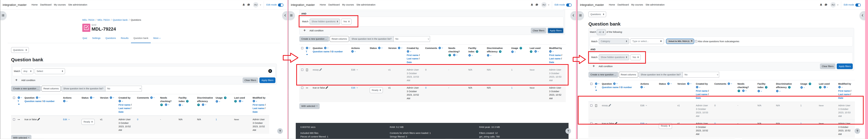Click Create a new question in left screenshot
868x139 pixels.
point(26,89)
